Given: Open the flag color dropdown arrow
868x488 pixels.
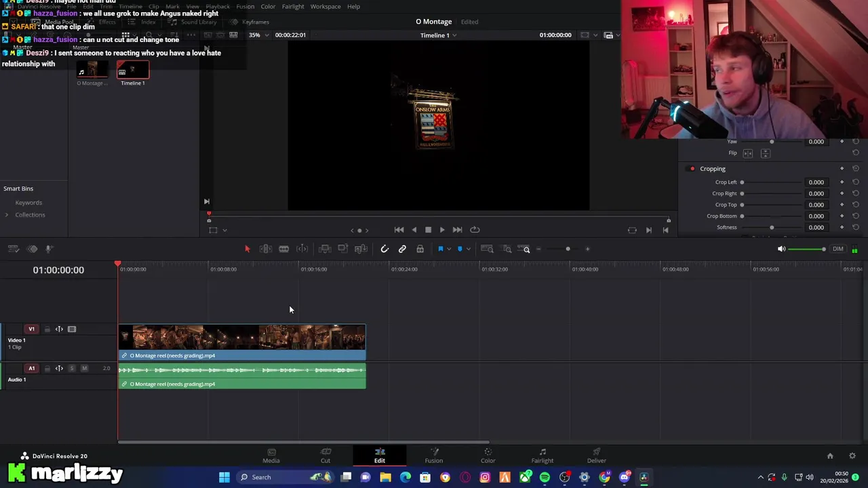Looking at the screenshot, I should tap(448, 249).
